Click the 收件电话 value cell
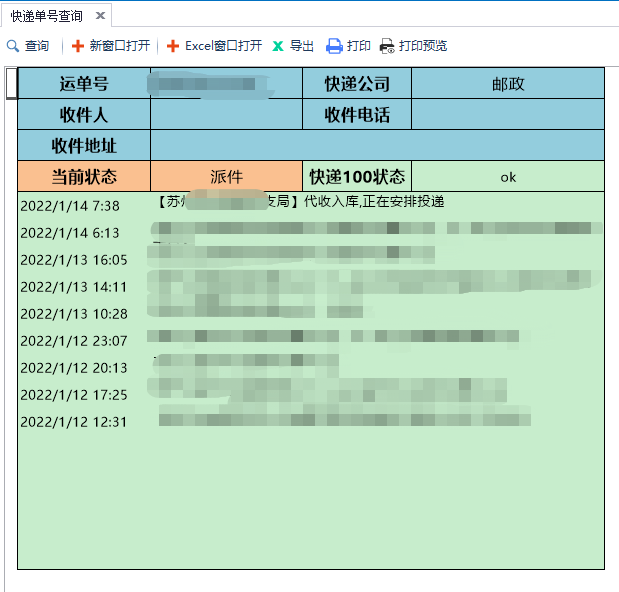The height and width of the screenshot is (592, 619). (x=507, y=115)
